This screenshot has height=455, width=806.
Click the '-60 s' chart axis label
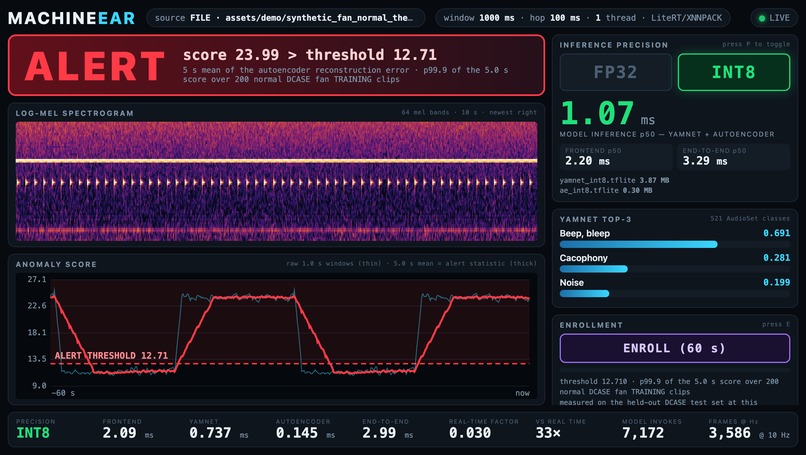coord(63,393)
